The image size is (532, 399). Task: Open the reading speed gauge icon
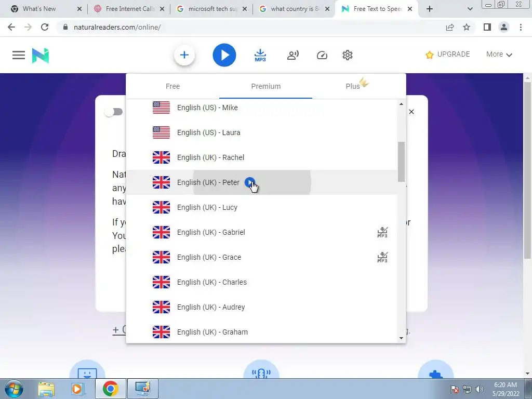tap(322, 55)
